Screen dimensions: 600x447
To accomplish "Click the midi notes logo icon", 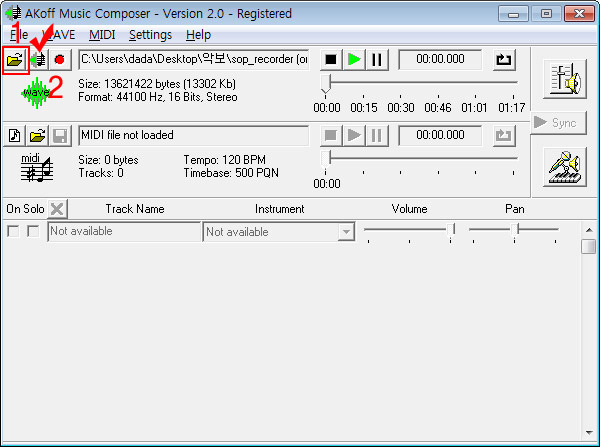I will click(36, 167).
